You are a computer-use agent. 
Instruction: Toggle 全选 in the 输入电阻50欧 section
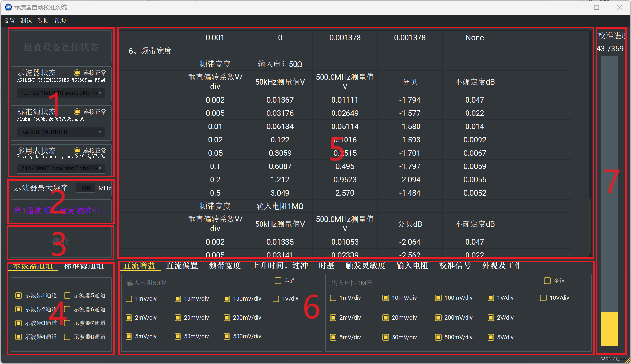(278, 281)
